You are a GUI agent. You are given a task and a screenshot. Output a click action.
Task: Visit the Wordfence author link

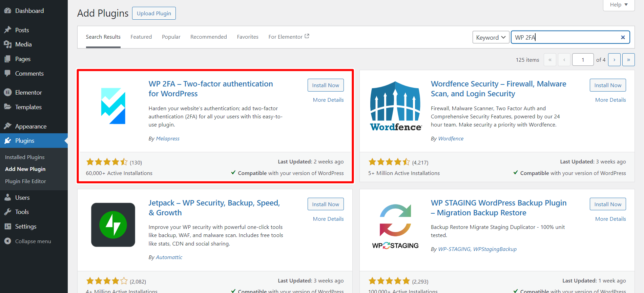(x=451, y=139)
